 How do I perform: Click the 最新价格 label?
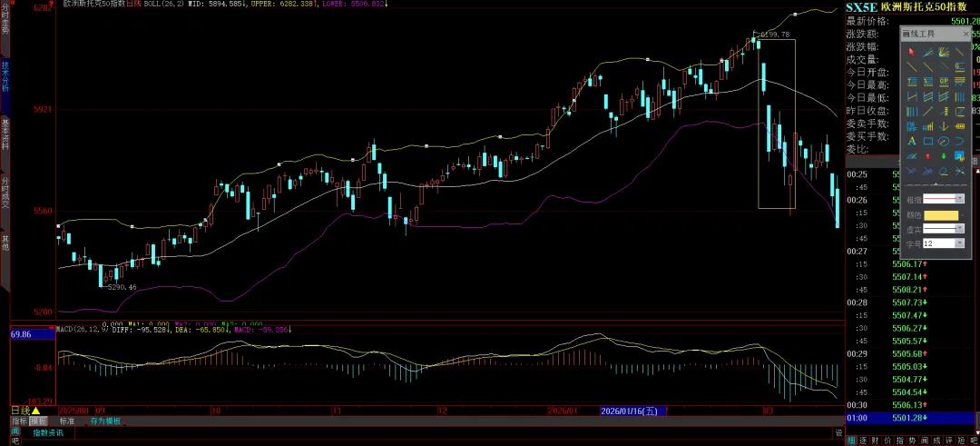pos(867,21)
